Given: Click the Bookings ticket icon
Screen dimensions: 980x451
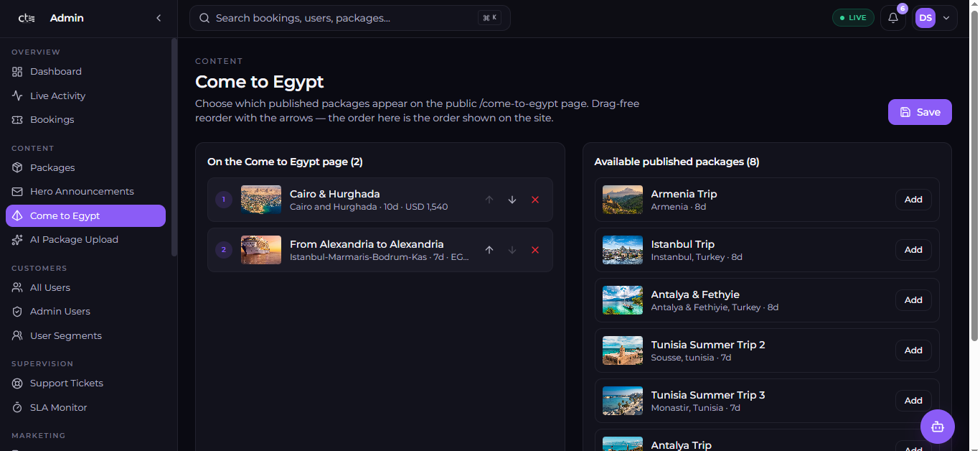Looking at the screenshot, I should [17, 120].
